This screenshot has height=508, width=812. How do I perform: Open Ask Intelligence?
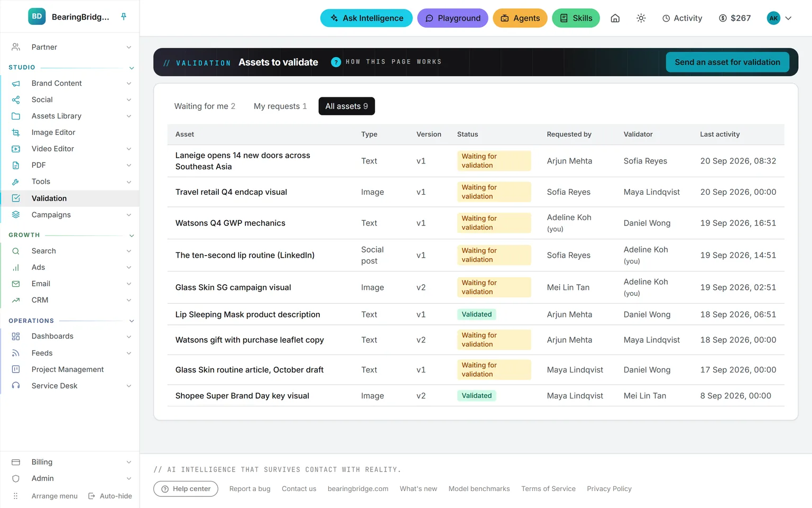tap(366, 18)
